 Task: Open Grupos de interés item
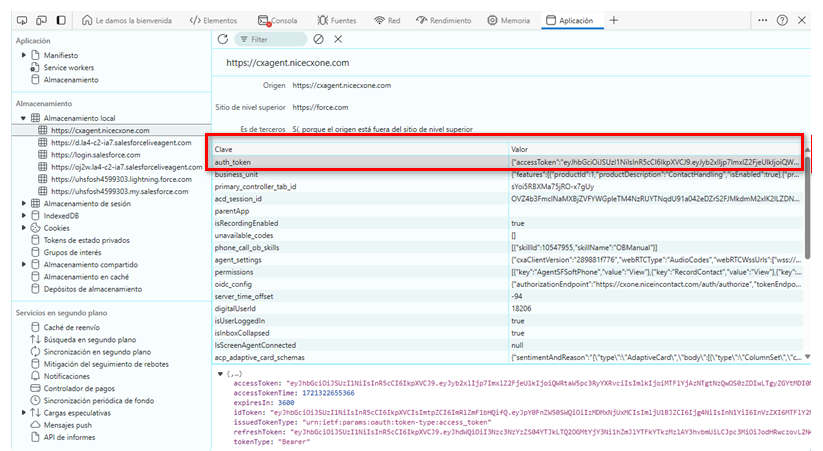point(72,253)
